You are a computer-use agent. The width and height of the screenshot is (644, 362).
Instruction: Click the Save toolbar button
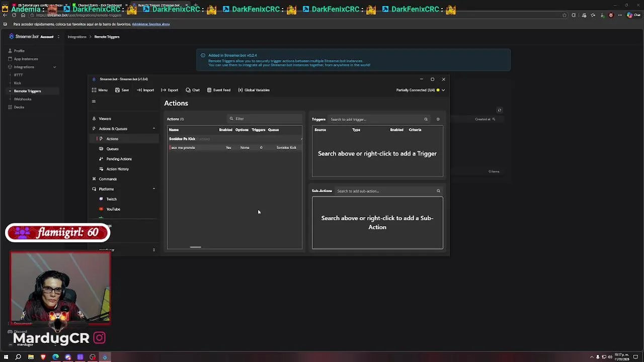click(122, 90)
